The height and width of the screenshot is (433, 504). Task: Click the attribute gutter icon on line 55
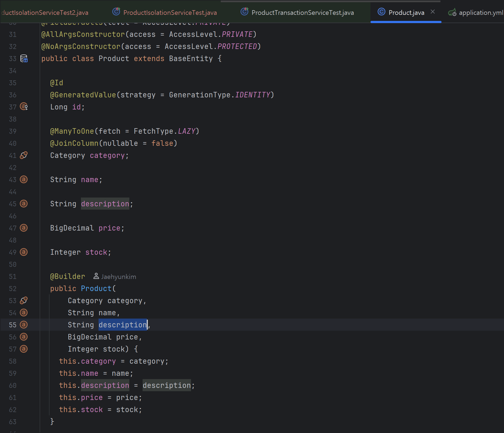tap(24, 325)
